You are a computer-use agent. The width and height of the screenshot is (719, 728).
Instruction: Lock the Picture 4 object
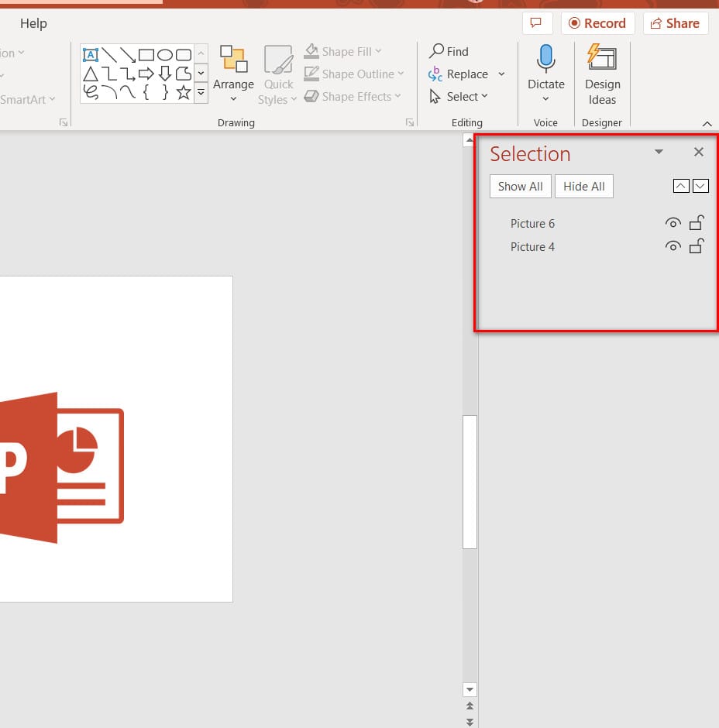(697, 246)
